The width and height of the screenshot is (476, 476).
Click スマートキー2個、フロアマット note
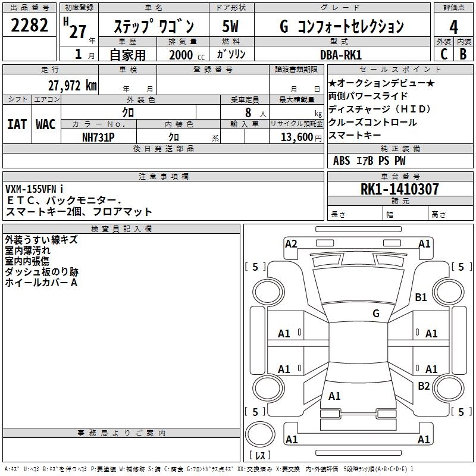pos(79,212)
